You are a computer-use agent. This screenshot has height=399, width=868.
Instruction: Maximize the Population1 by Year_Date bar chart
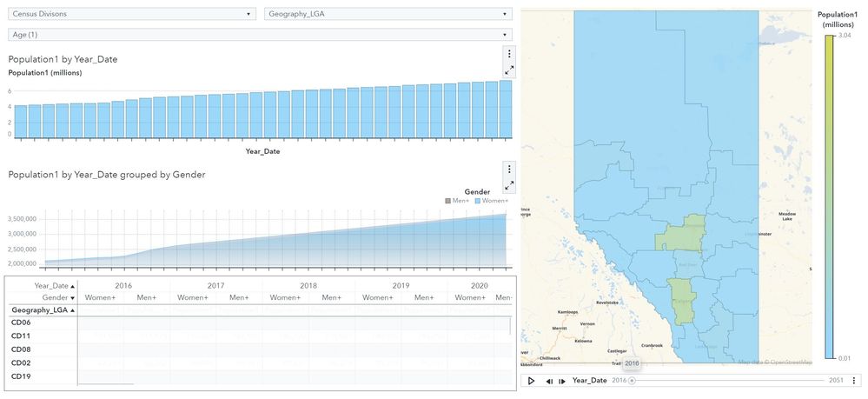point(509,70)
